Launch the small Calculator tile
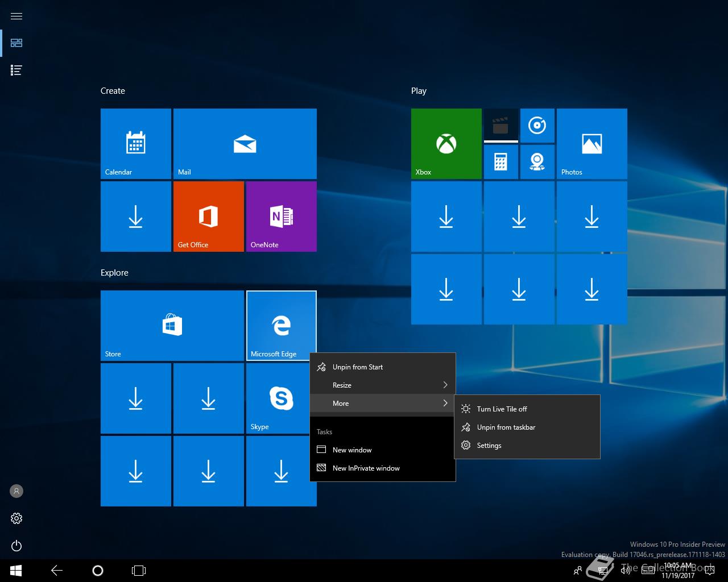728x582 pixels. 501,162
